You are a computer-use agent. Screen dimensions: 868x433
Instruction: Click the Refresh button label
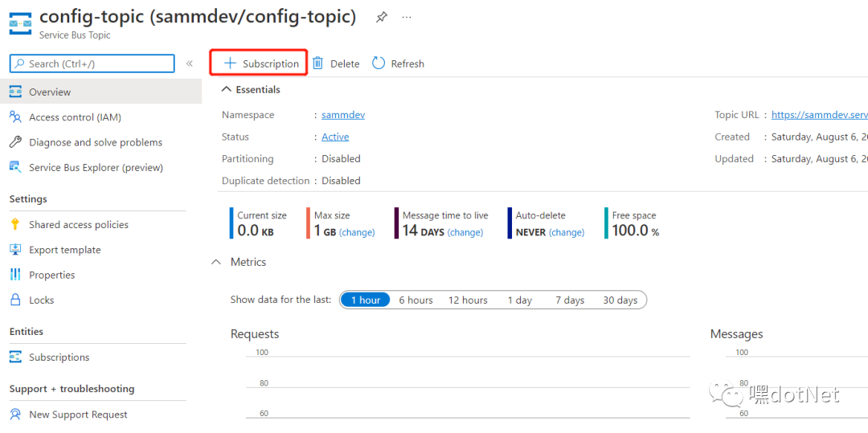pyautogui.click(x=407, y=63)
